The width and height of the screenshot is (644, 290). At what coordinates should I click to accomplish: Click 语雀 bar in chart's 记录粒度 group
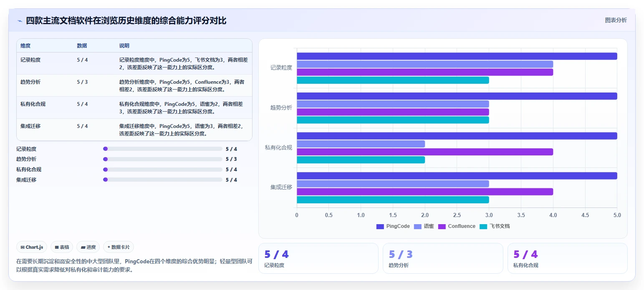425,64
